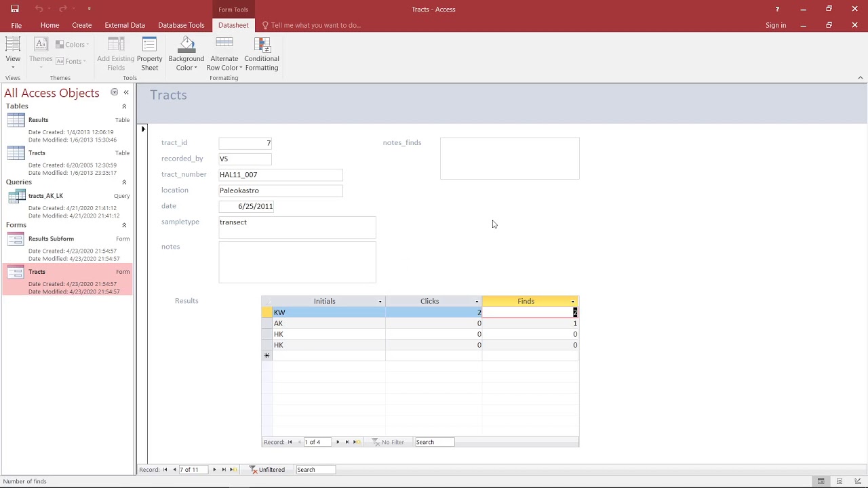Click the empty notes text box
Image resolution: width=868 pixels, height=488 pixels.
pos(297,262)
